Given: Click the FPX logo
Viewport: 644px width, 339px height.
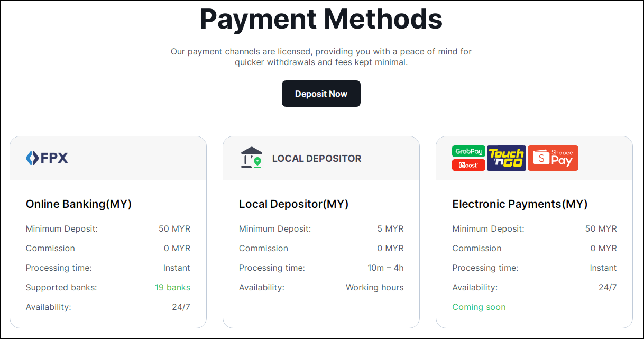Looking at the screenshot, I should [x=47, y=158].
